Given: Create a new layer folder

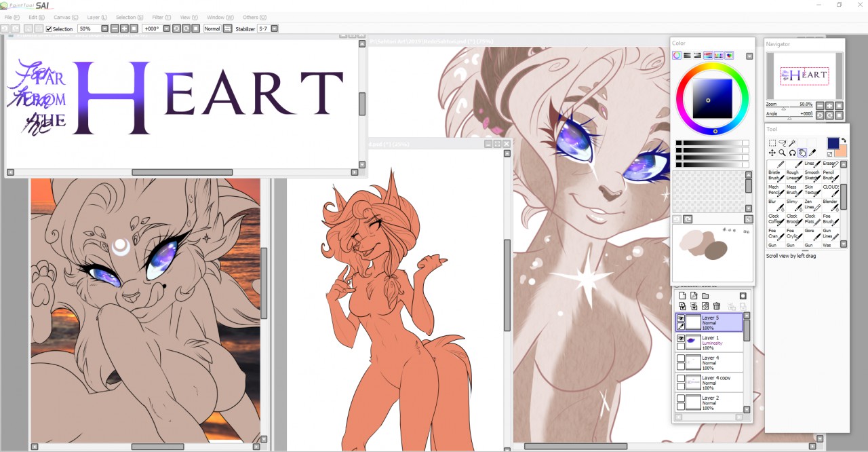Looking at the screenshot, I should click(705, 295).
